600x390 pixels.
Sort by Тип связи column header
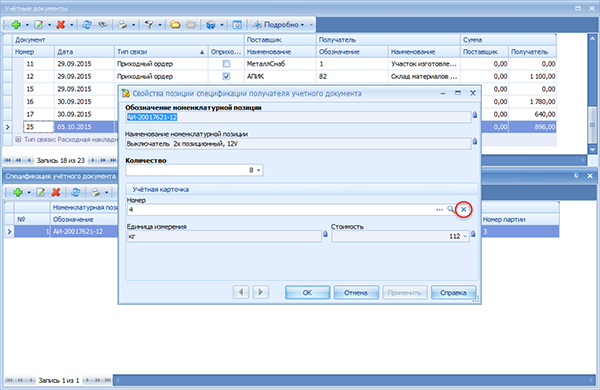point(161,52)
